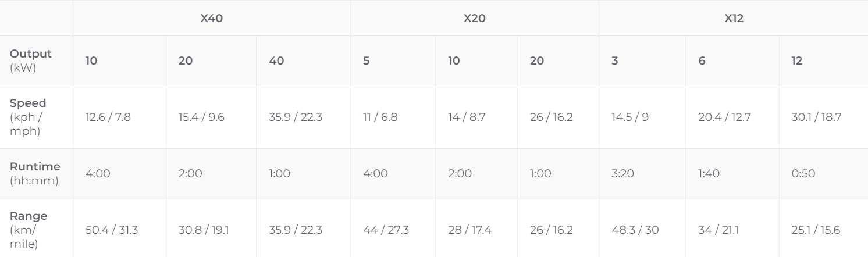
Task: Click the X12 column group header
Action: 734,18
